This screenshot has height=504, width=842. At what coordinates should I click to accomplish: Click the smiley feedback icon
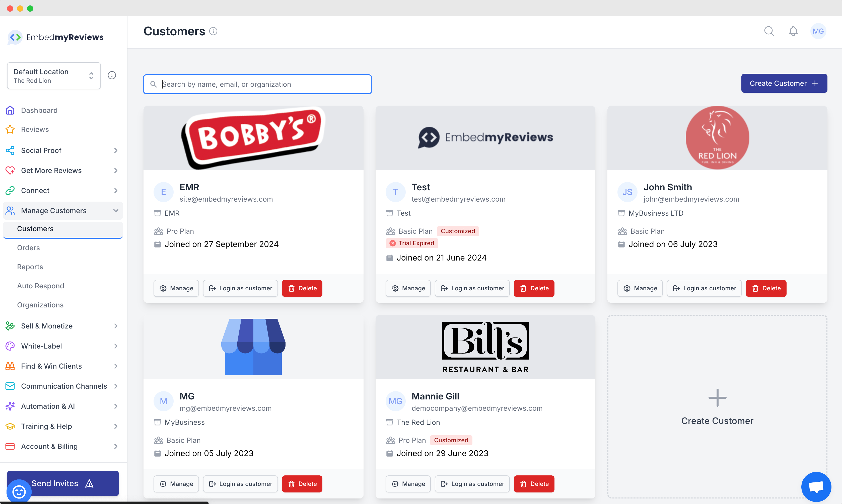point(19,491)
